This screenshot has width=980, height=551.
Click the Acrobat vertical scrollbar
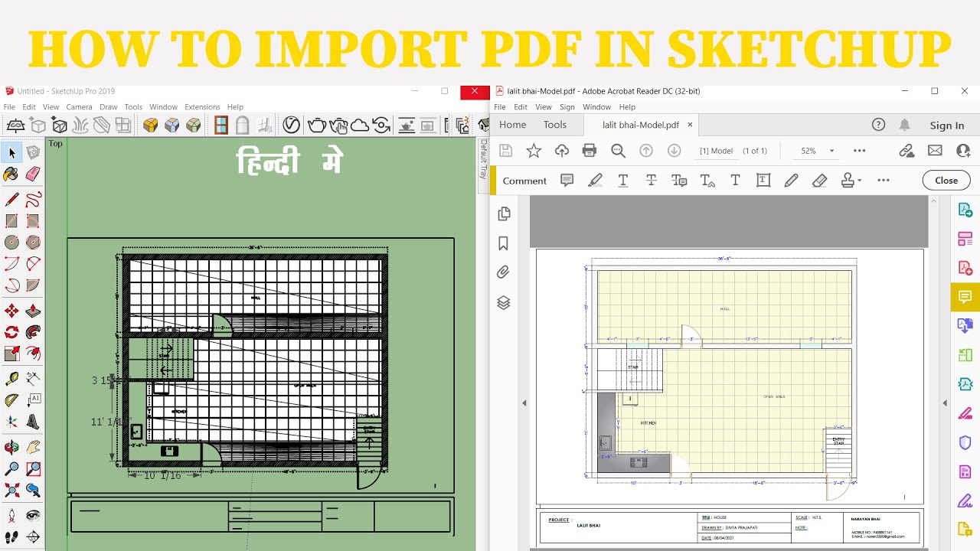pyautogui.click(x=933, y=373)
